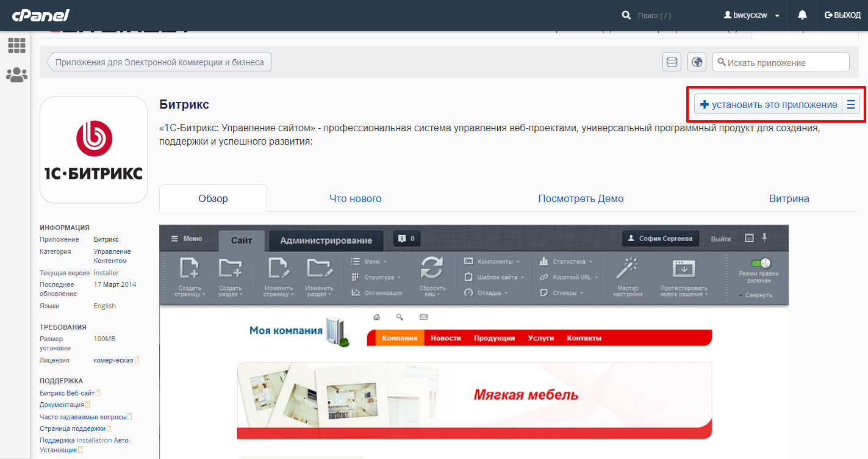Click the notifications bell icon

coord(802,15)
